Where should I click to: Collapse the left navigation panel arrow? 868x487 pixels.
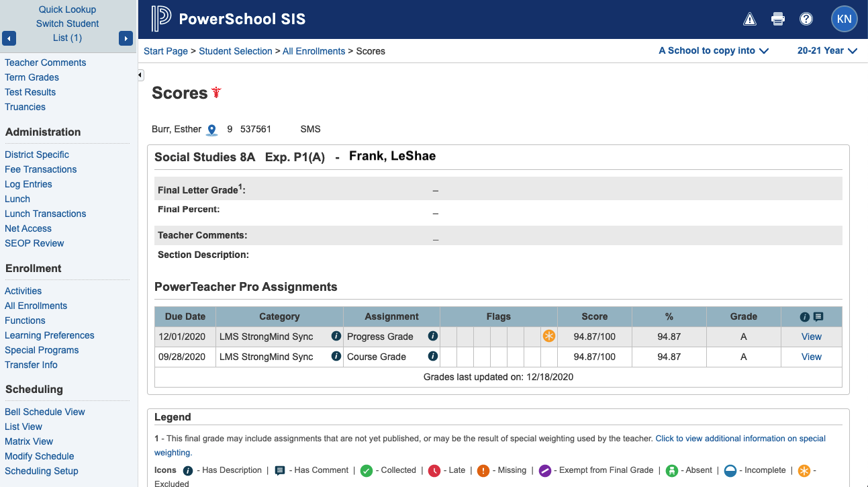tap(140, 75)
